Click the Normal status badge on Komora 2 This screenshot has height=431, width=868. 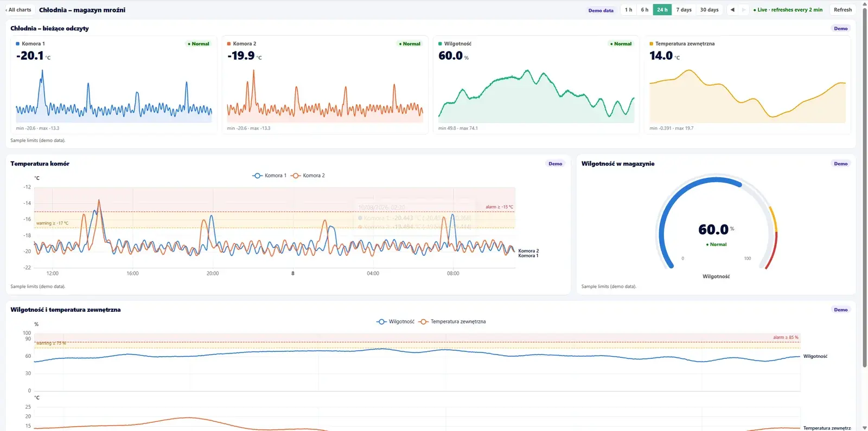pos(410,44)
